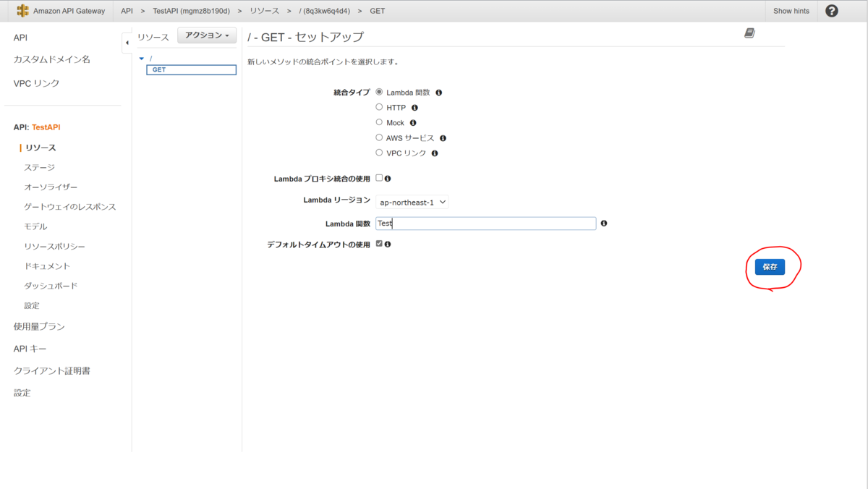The height and width of the screenshot is (489, 868).
Task: Show info icon beside Lambda 関数 text field
Action: [604, 224]
